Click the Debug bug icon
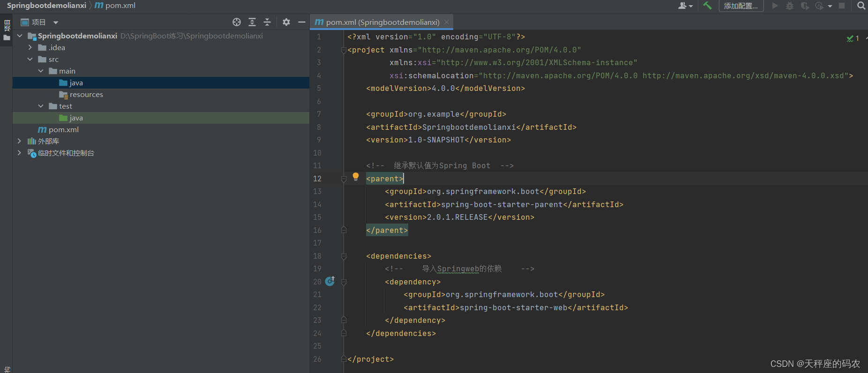 pos(790,6)
